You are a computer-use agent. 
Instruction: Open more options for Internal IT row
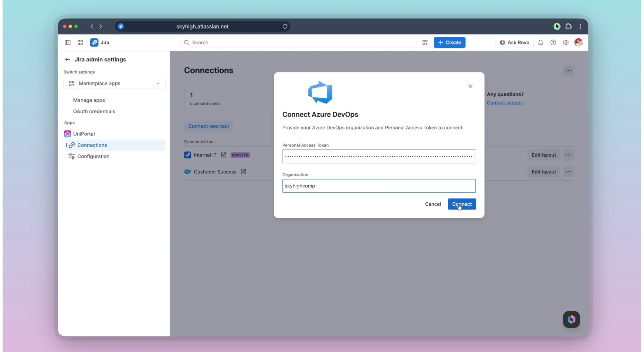tap(568, 155)
